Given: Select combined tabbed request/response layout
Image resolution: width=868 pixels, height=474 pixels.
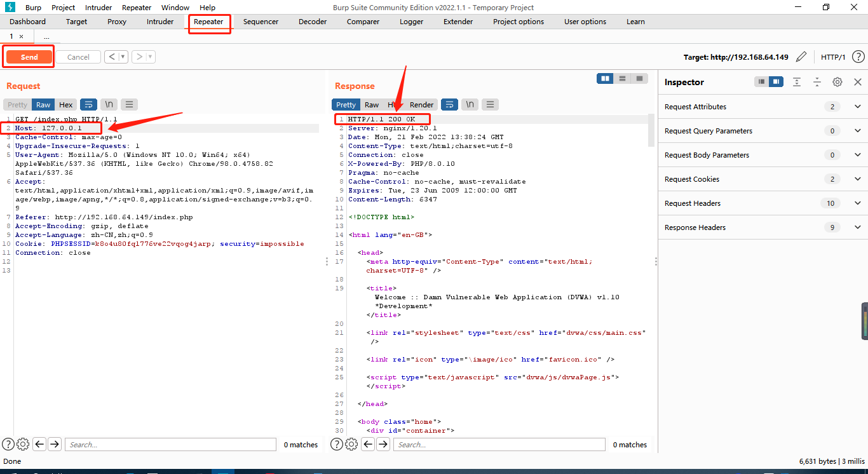Looking at the screenshot, I should (639, 78).
